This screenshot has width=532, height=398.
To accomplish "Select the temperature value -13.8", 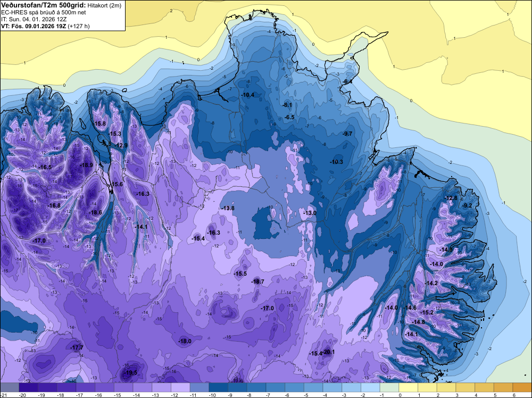I will [228, 208].
